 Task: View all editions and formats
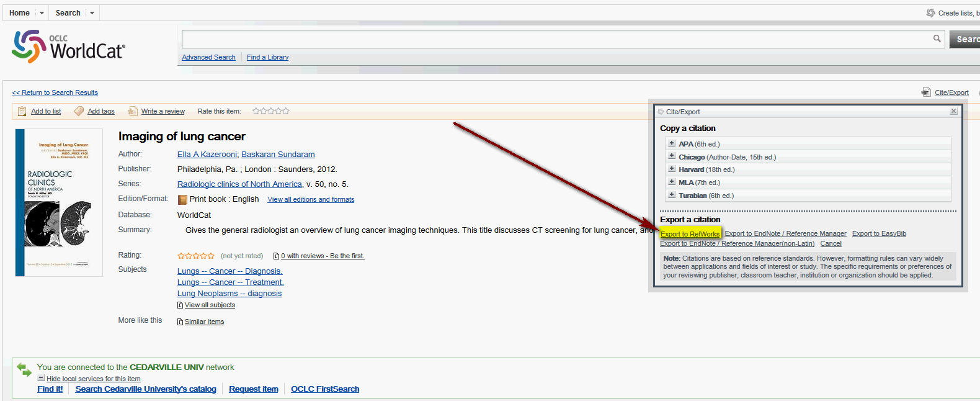(311, 199)
